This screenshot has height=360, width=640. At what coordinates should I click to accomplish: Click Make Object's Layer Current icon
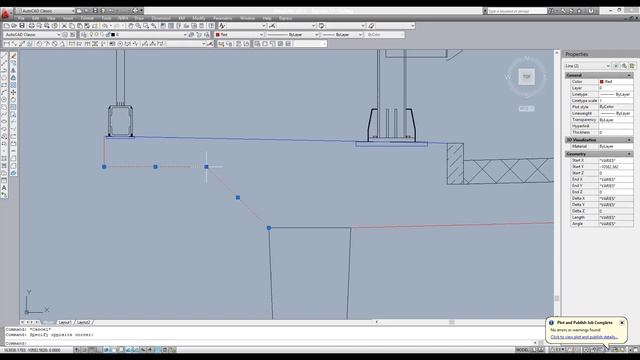tap(191, 35)
